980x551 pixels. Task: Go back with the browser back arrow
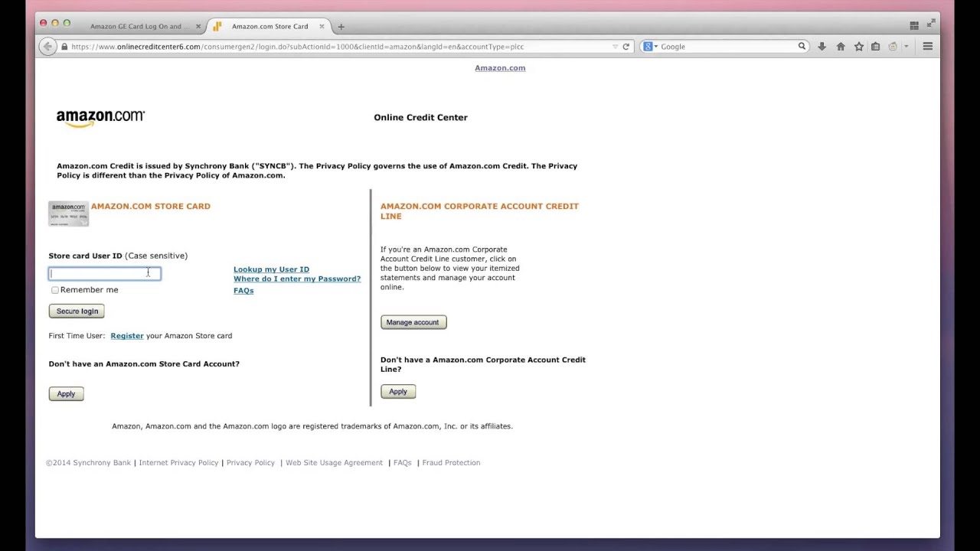click(x=47, y=47)
